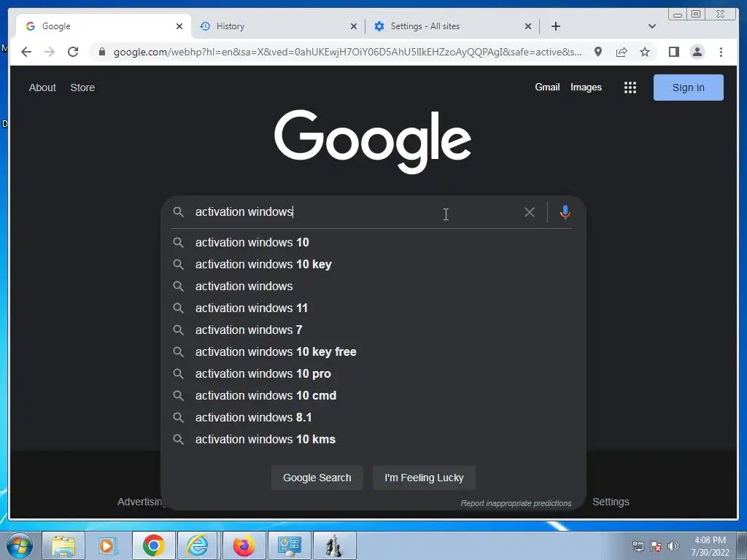Image resolution: width=747 pixels, height=560 pixels.
Task: Start voice search with microphone
Action: pyautogui.click(x=565, y=212)
